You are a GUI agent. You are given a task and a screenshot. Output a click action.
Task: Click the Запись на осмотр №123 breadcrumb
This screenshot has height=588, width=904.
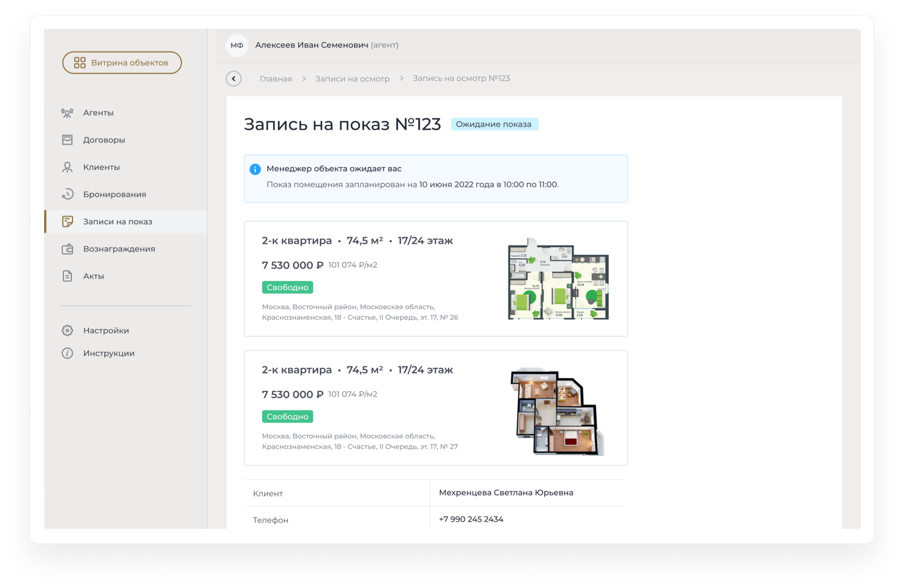point(461,79)
